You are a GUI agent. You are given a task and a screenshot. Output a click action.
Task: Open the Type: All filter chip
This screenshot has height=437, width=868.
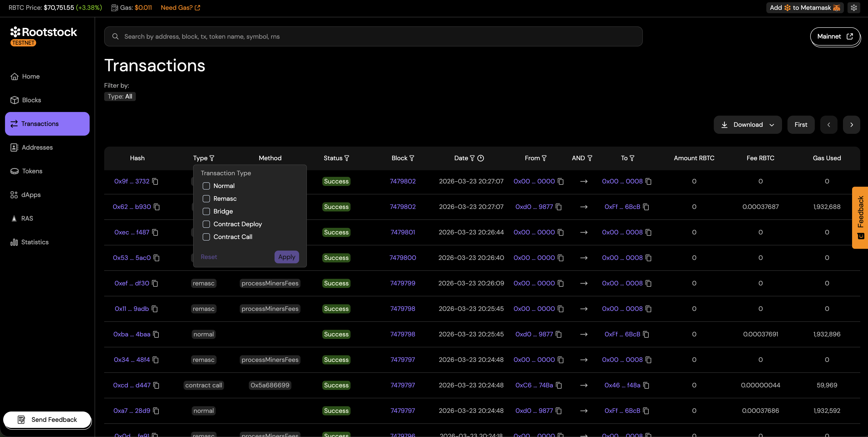[120, 97]
